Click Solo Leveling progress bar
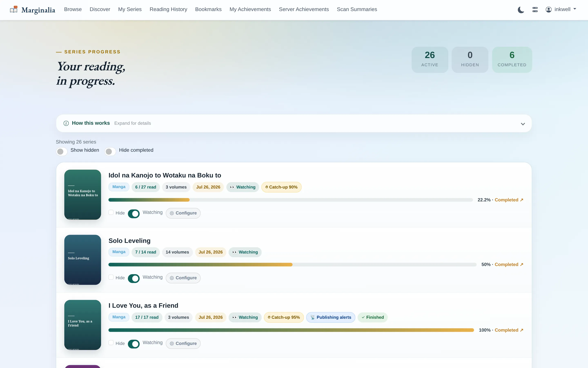 coord(293,265)
